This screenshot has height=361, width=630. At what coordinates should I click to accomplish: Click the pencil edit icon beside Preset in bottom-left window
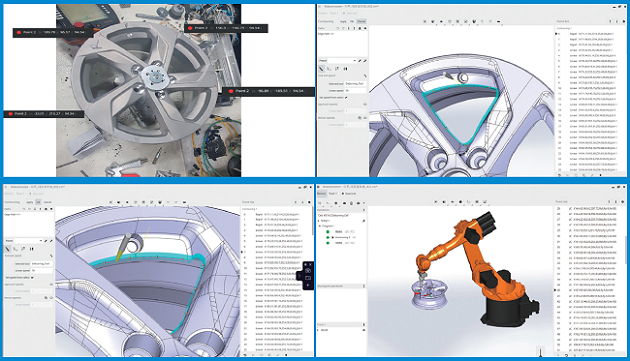[x=46, y=241]
